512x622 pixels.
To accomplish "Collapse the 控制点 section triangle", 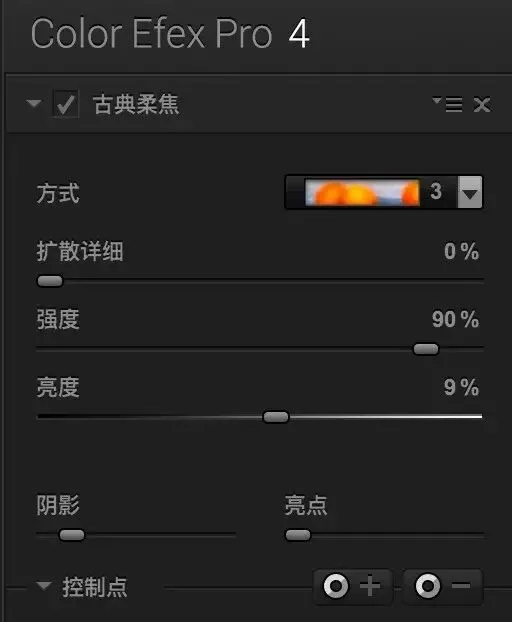I will [44, 585].
